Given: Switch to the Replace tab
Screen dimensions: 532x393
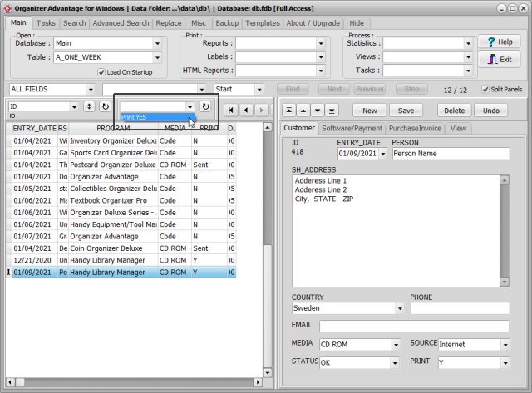Looking at the screenshot, I should pos(169,23).
